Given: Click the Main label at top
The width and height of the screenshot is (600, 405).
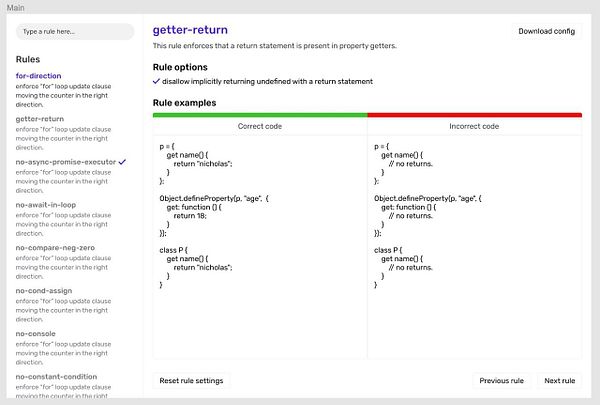Looking at the screenshot, I should coord(15,7).
